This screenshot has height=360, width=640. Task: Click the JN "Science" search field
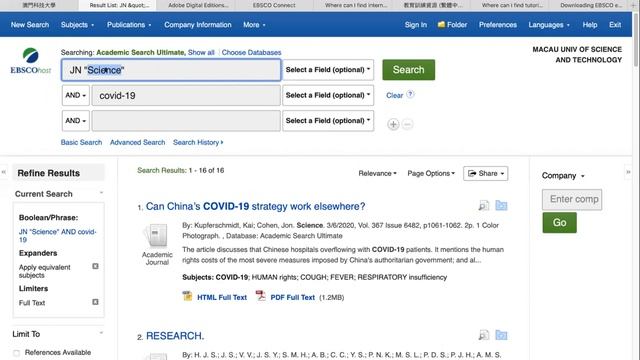click(x=171, y=70)
